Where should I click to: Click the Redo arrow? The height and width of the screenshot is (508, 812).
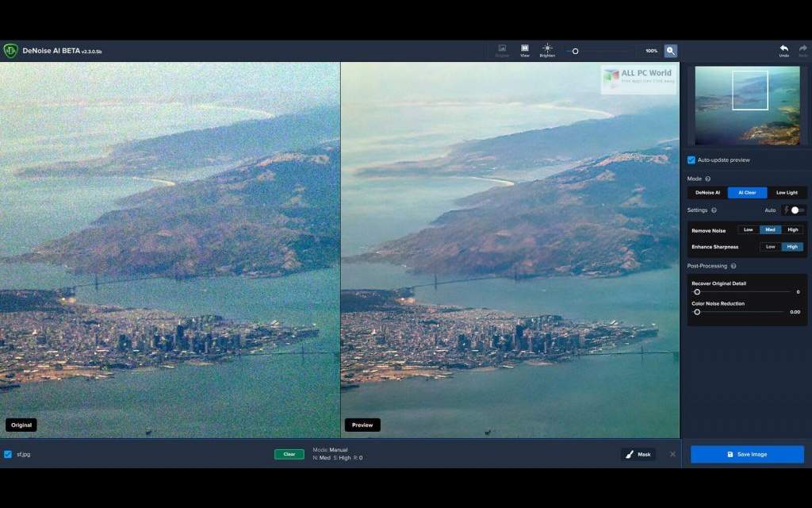click(x=802, y=51)
